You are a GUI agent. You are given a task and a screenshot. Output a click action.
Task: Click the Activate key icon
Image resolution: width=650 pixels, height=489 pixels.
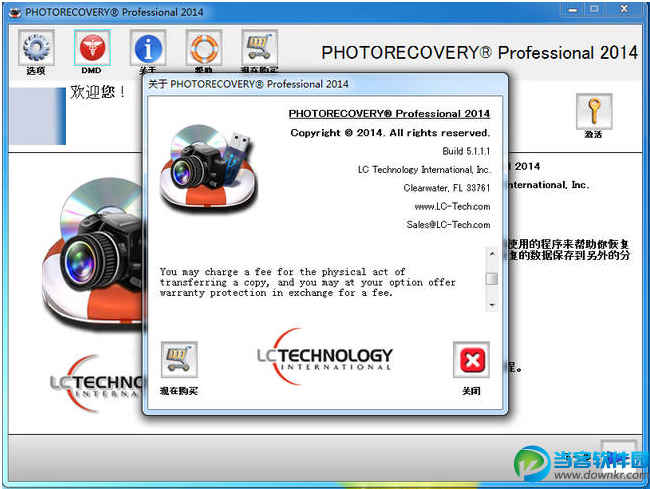(x=594, y=111)
